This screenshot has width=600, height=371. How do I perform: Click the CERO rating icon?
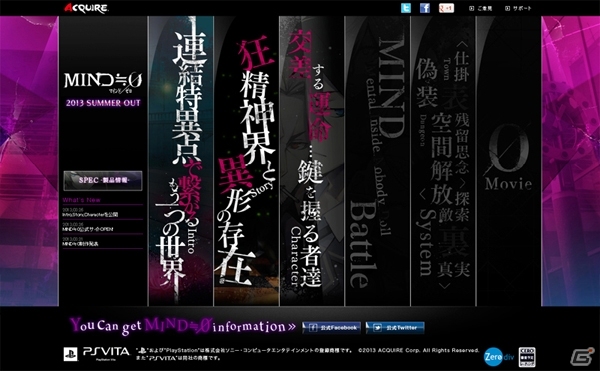(x=527, y=357)
